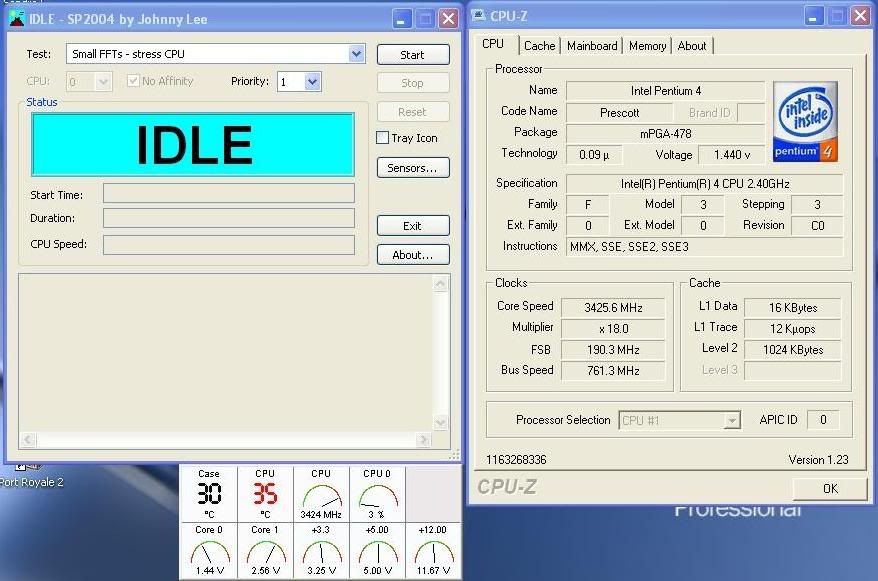Viewport: 878px width, 581px height.
Task: Click the OK button in CPU-Z
Action: tap(830, 489)
